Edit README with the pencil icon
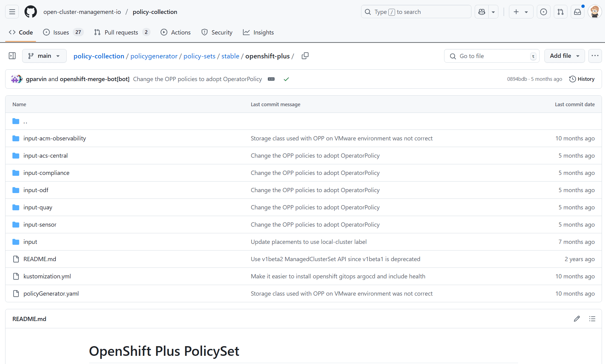Image resolution: width=605 pixels, height=364 pixels. tap(577, 319)
